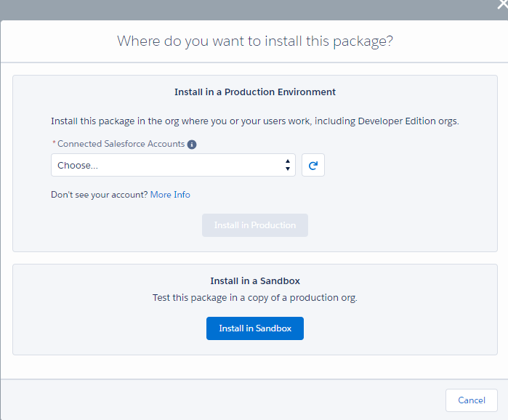Click the required asterisk before Connected Salesforce Accounts

(x=54, y=142)
